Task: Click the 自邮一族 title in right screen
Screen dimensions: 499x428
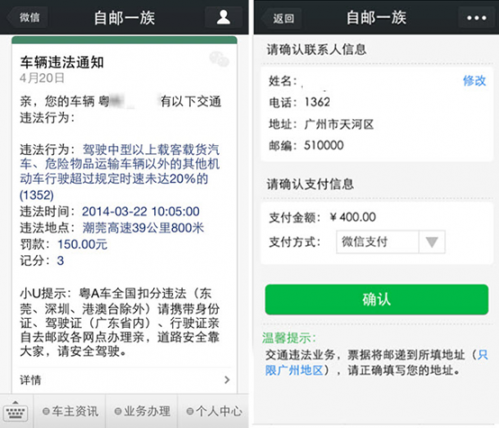Action: (376, 18)
